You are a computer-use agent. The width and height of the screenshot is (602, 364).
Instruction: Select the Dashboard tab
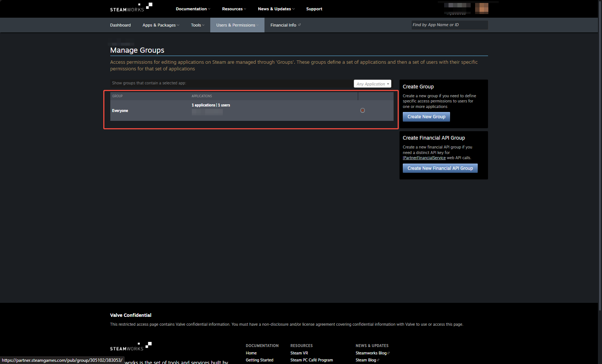(x=120, y=25)
